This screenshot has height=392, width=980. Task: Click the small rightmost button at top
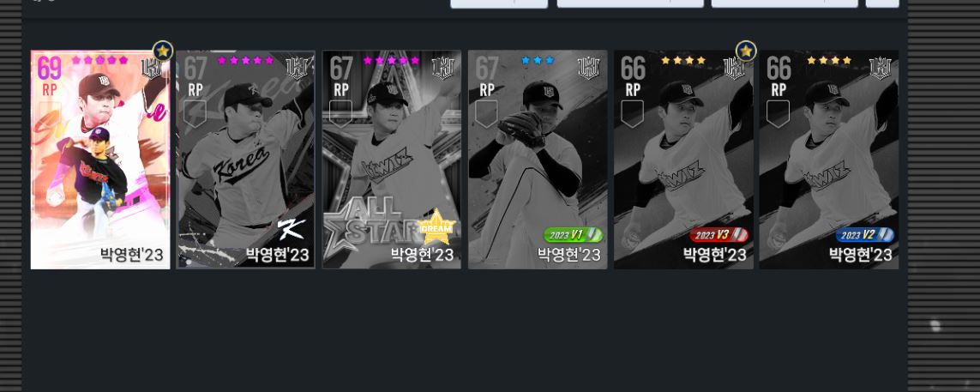coord(882,3)
